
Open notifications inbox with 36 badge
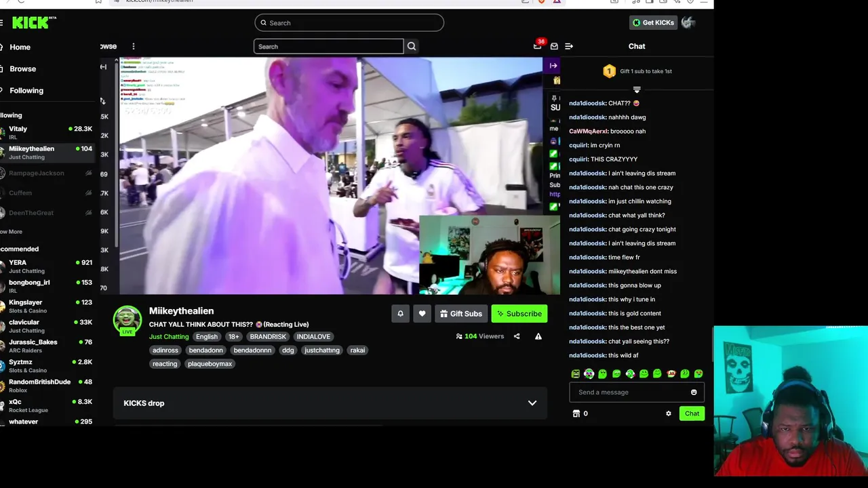click(538, 45)
